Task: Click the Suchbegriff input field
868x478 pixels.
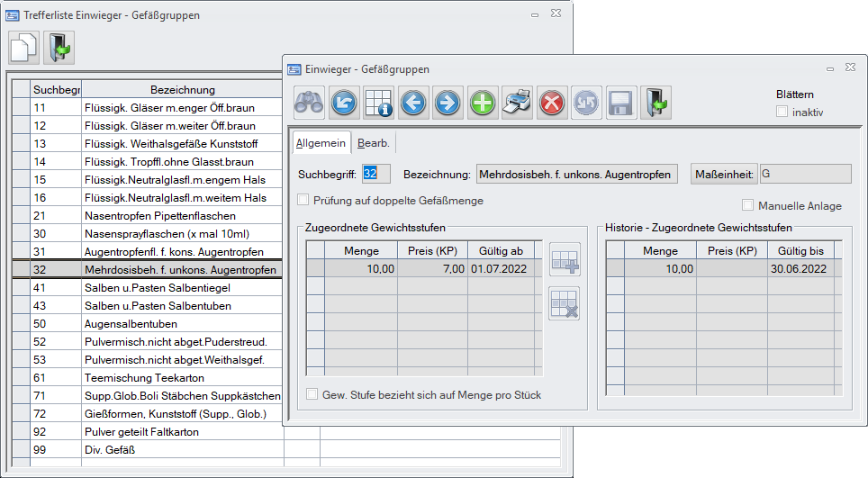Action: tap(375, 174)
